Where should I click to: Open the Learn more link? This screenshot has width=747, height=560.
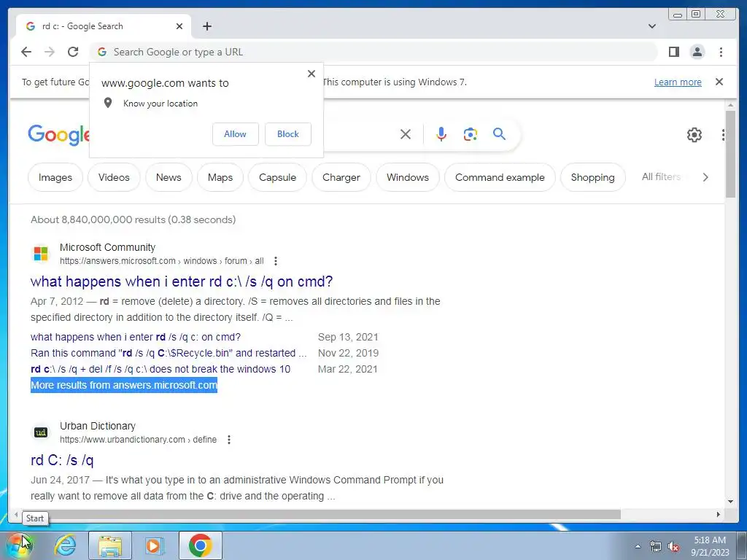coord(678,82)
